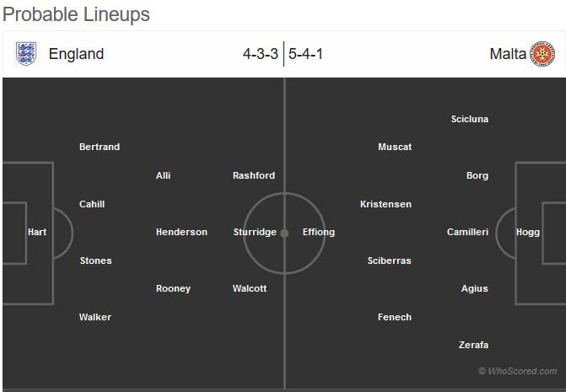
Task: Select Malta defender Camilleri
Action: tap(467, 232)
